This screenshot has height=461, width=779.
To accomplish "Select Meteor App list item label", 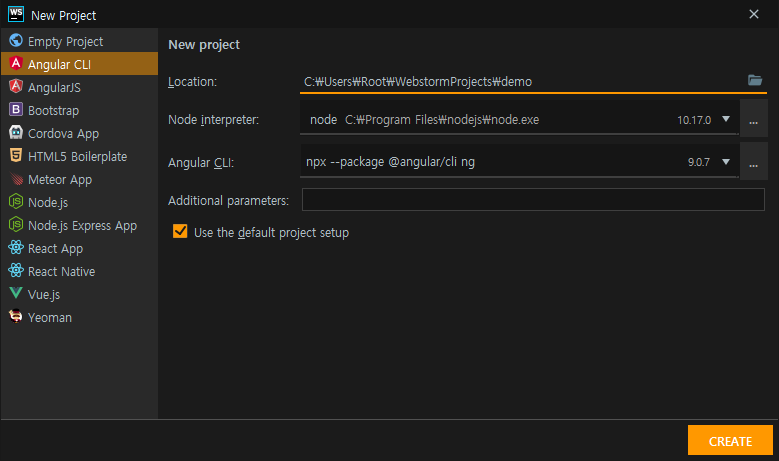I will click(x=60, y=180).
